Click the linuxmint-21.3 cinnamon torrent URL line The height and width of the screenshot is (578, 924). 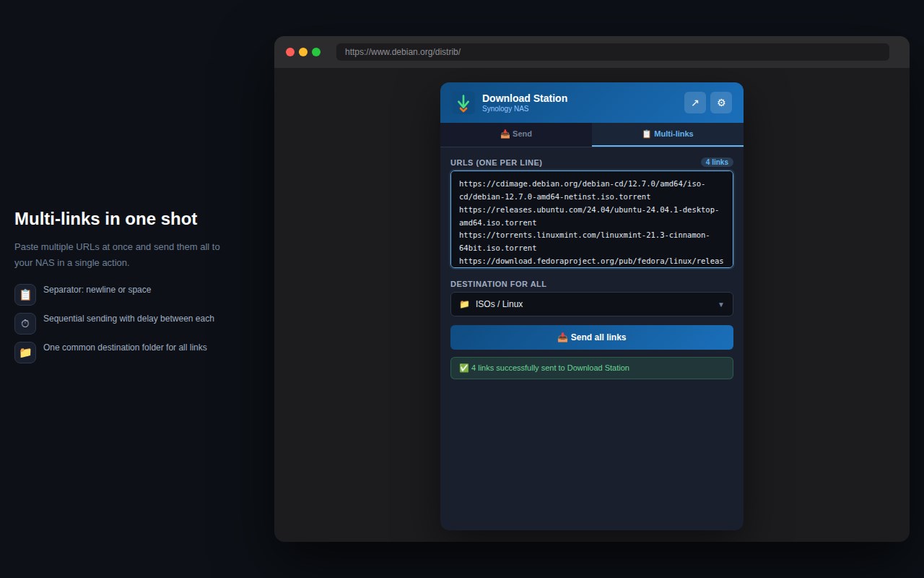585,241
